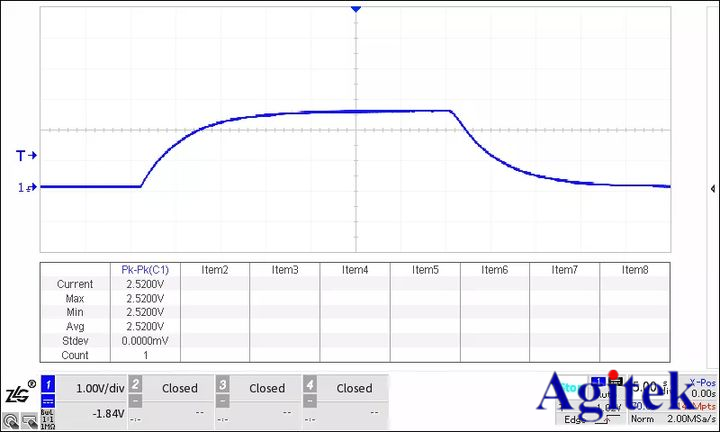Click the Item5 measurement slot
Image resolution: width=720 pixels, height=432 pixels.
click(424, 270)
